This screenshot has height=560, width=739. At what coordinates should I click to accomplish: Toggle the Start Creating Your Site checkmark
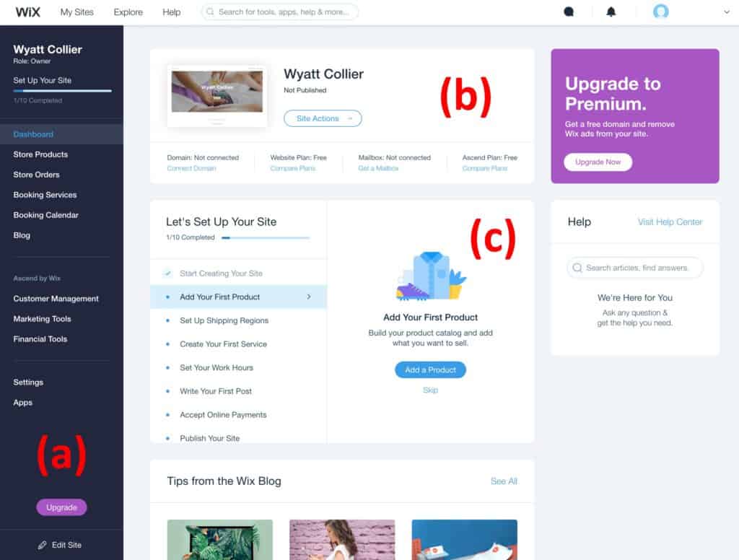(167, 273)
